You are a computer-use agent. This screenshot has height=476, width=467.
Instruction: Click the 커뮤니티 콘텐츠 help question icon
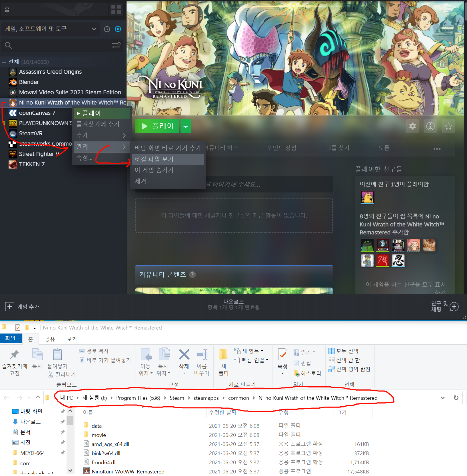point(193,274)
